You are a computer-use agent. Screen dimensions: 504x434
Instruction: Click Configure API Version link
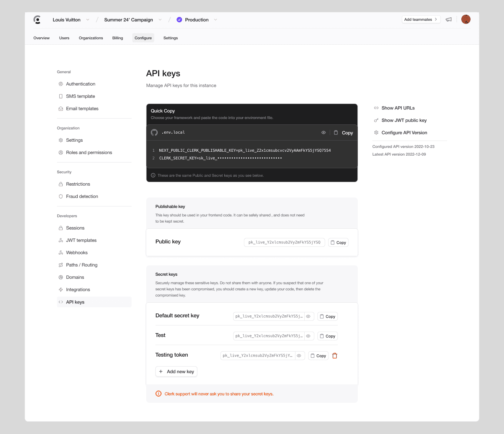coord(404,132)
